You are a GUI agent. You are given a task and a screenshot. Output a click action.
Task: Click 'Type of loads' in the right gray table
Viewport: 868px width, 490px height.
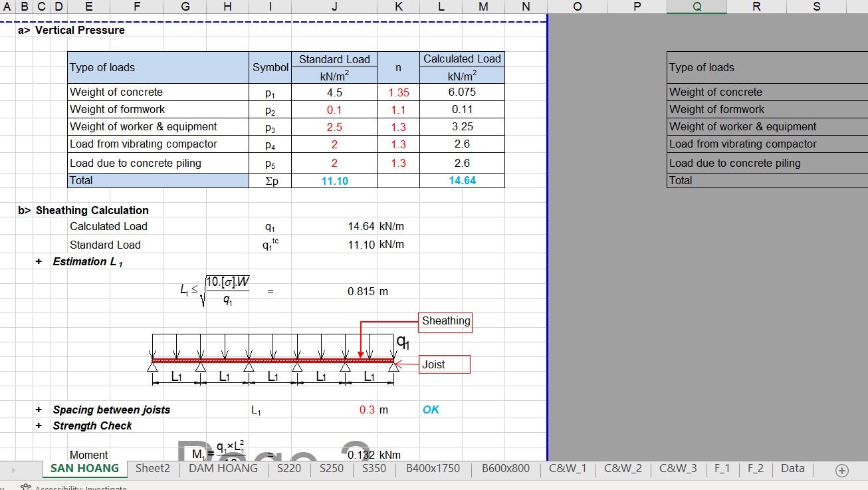tap(702, 68)
